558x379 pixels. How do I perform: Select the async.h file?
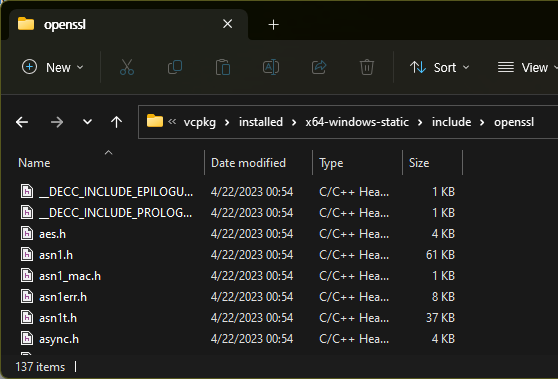pyautogui.click(x=59, y=339)
